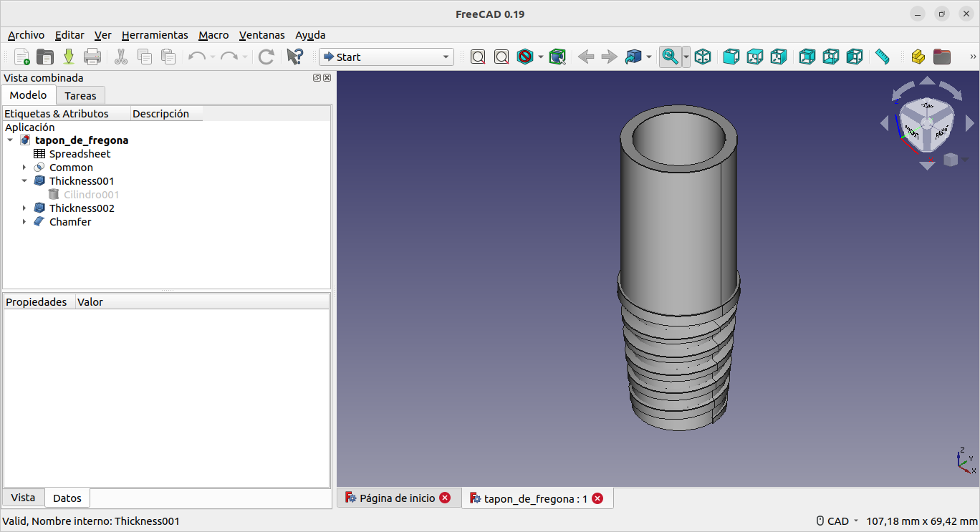Click the What's This help cursor icon
Screen dimensions: 980x532
point(294,57)
